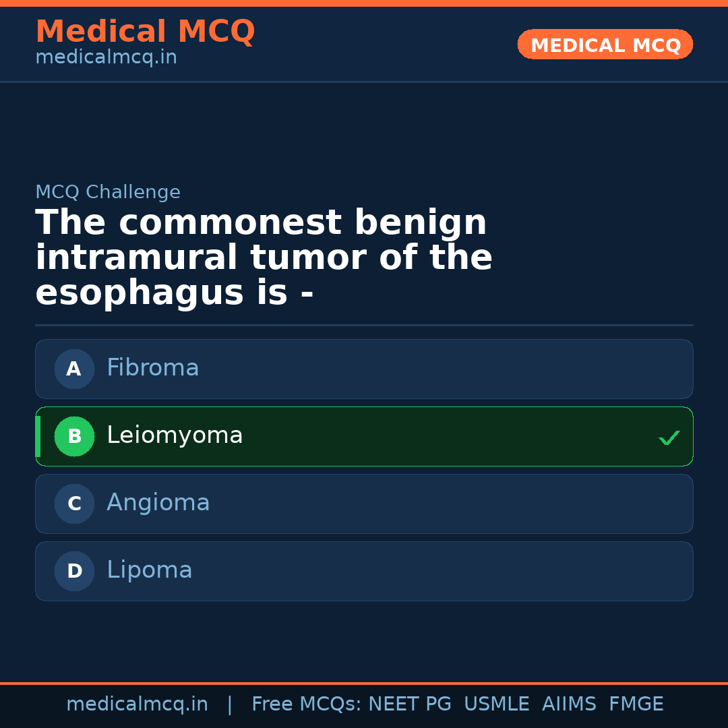
Task: Click the Medical MCQ header title
Action: 145,32
